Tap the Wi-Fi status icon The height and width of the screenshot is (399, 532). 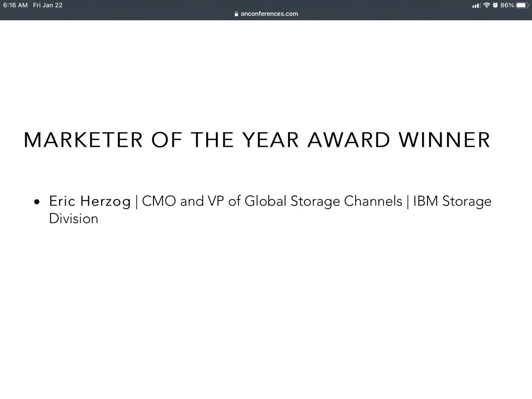[486, 5]
